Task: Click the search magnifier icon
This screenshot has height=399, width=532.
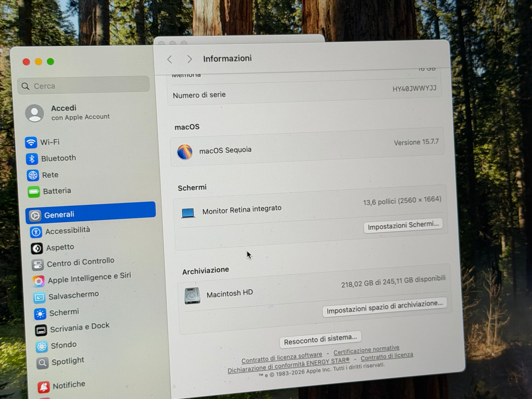Action: (x=25, y=86)
